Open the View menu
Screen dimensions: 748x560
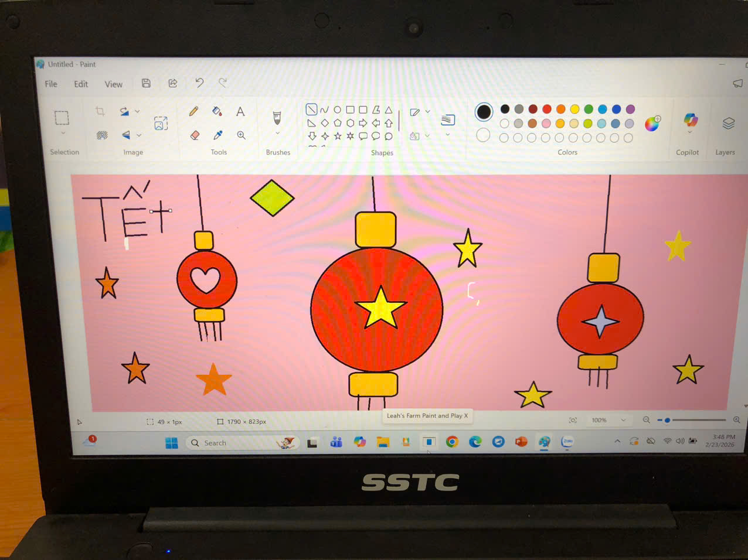click(x=113, y=84)
